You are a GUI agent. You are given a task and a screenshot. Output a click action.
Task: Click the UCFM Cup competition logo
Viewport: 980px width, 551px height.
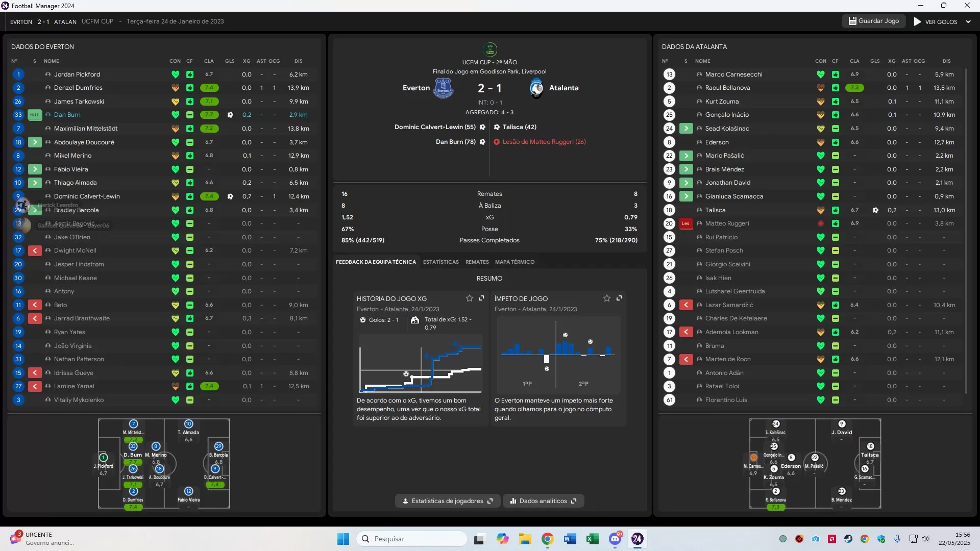pos(490,49)
